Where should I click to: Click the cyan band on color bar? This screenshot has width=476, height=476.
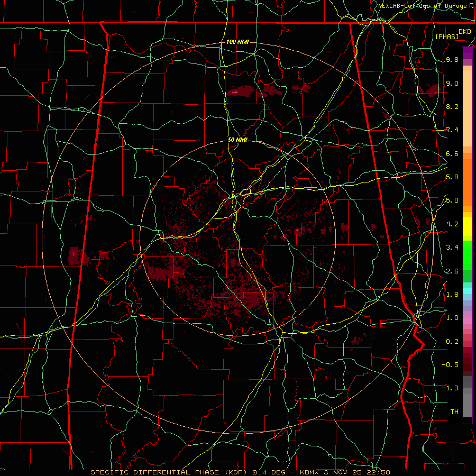tap(467, 291)
